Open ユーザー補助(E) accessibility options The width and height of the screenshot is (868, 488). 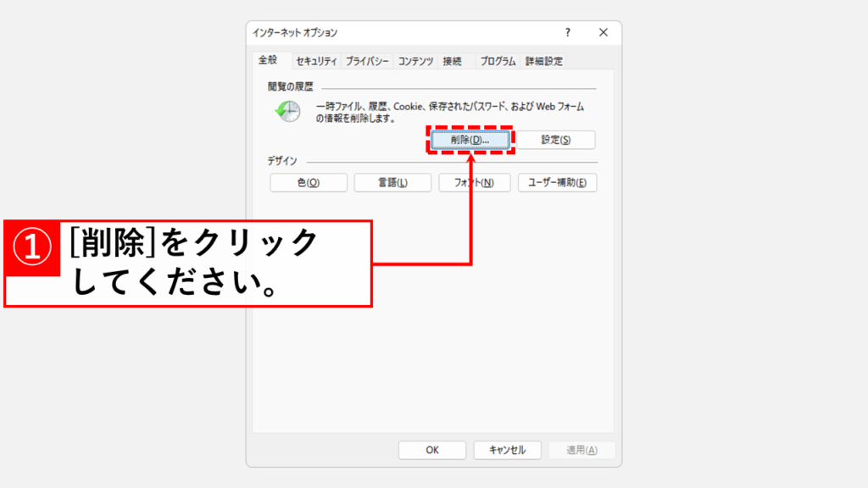[x=558, y=183]
